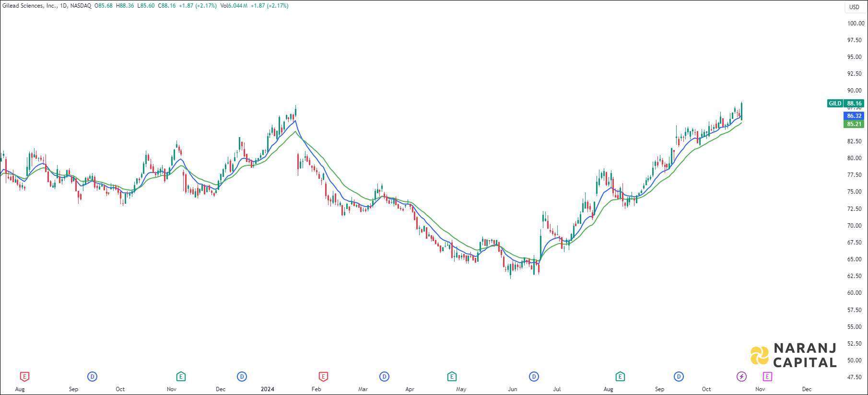868x395 pixels.
Task: Click the dividend marker above Sep 2024
Action: (679, 377)
